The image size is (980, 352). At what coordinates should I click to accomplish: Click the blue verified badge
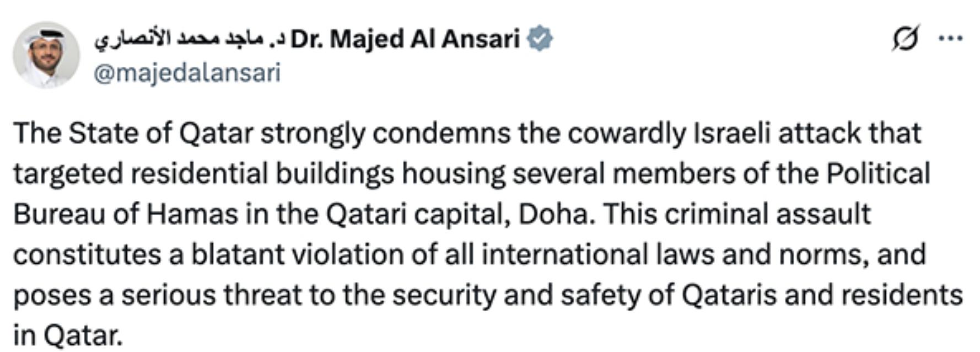(540, 39)
